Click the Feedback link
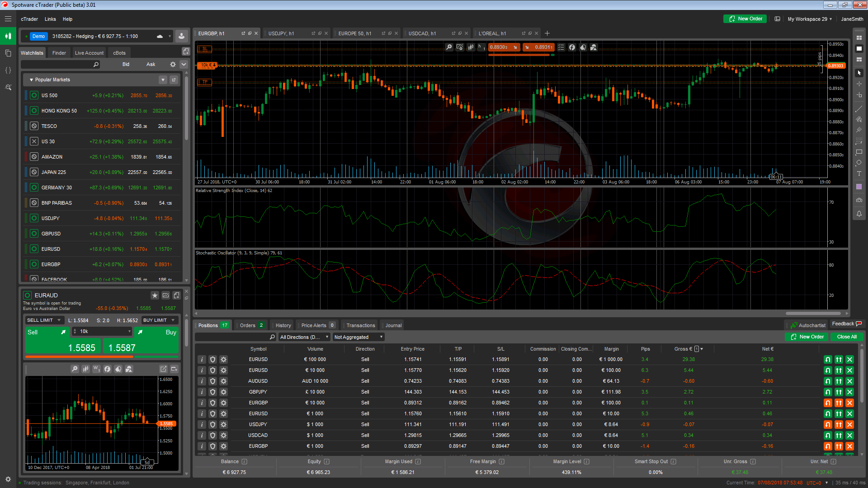Screen dimensions: 868x488 pos(847,324)
